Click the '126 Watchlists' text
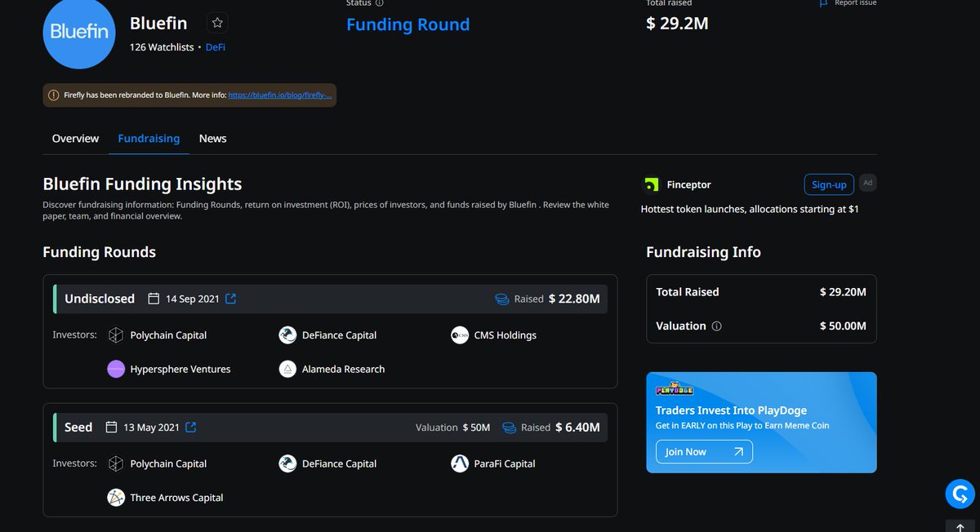 (162, 47)
